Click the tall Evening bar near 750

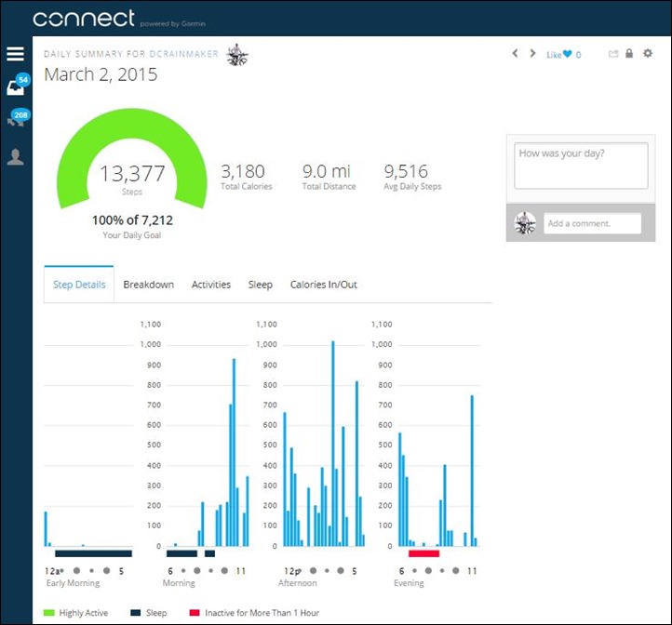click(472, 471)
